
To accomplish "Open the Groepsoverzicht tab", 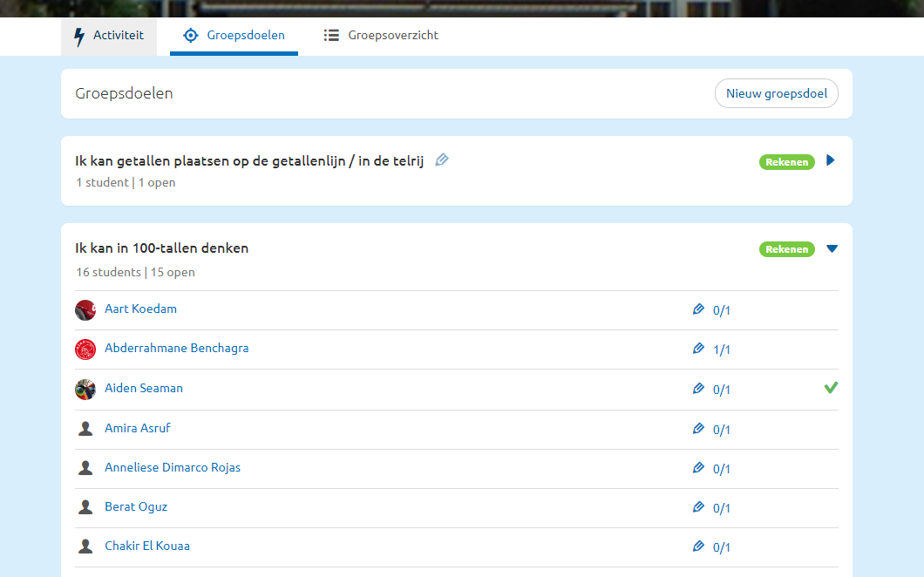I will click(381, 36).
